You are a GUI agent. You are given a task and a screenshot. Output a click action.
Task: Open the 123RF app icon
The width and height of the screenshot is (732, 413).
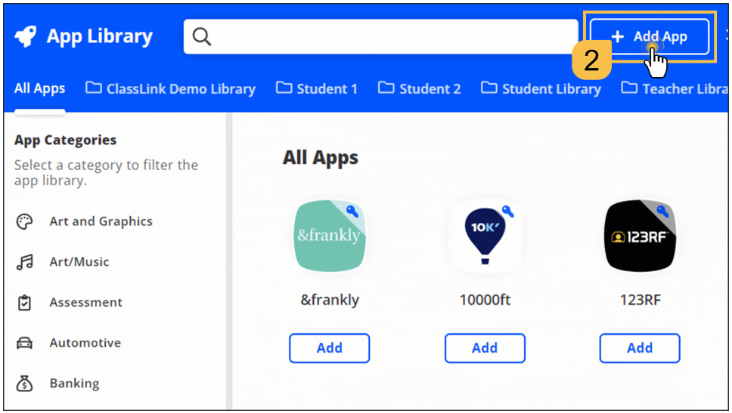639,236
